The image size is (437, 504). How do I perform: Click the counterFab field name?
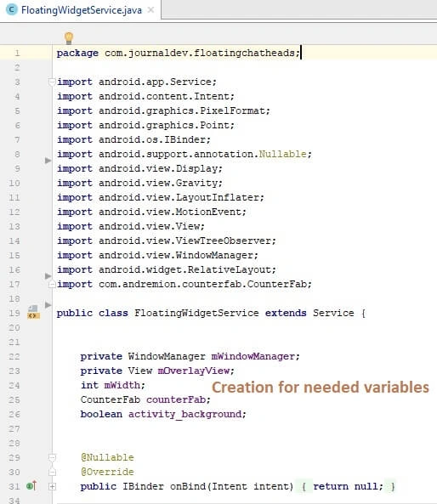176,399
